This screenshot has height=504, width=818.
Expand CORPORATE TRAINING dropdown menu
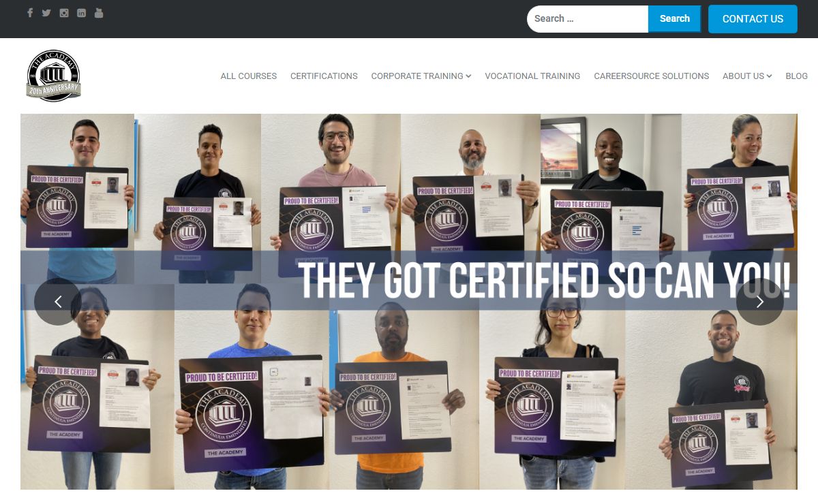421,76
